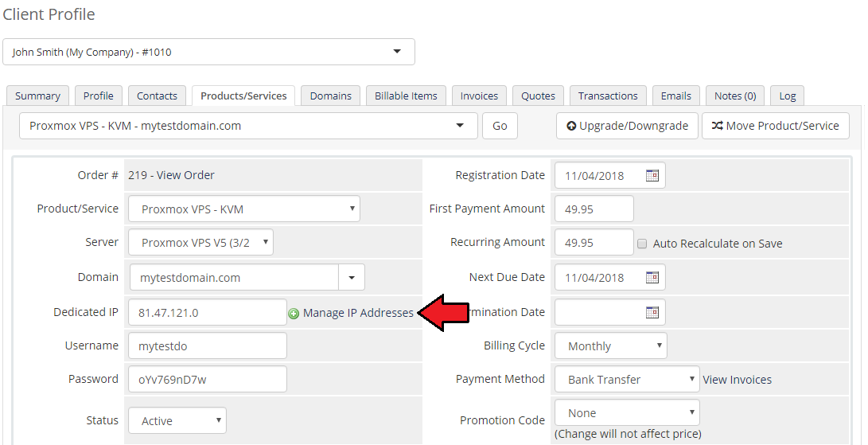Open Registration Date calendar picker
The width and height of the screenshot is (868, 445).
tap(652, 176)
